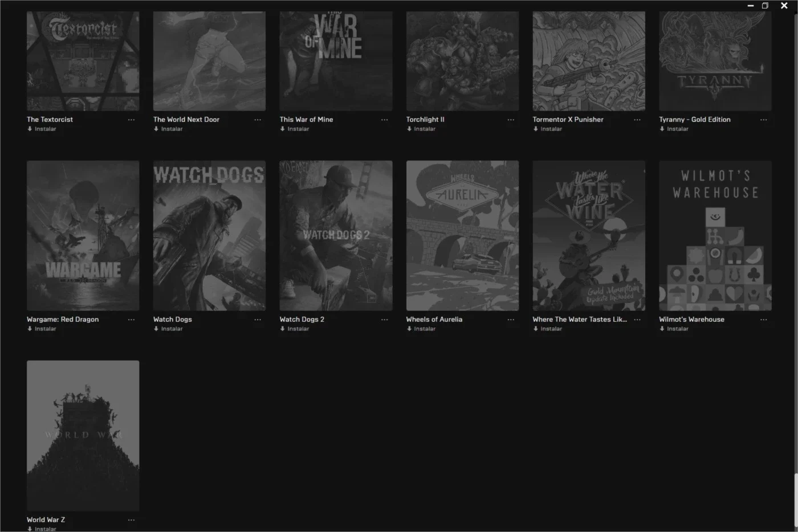This screenshot has width=798, height=532.
Task: Open options menu for Where The Water Tastes Like Wine
Action: [637, 320]
